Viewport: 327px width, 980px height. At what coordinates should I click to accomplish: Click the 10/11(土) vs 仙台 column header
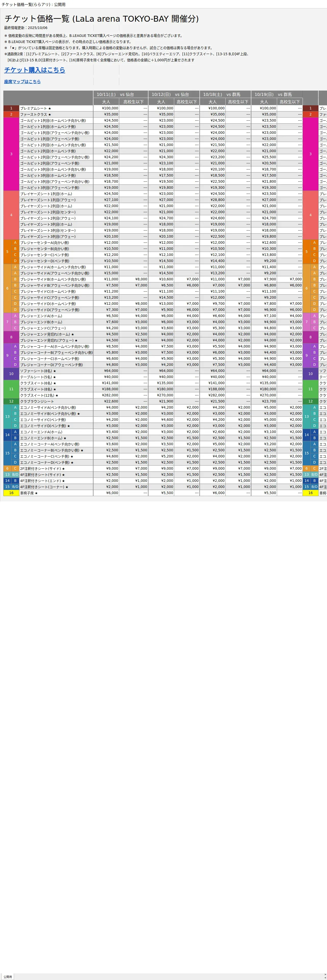121,94
